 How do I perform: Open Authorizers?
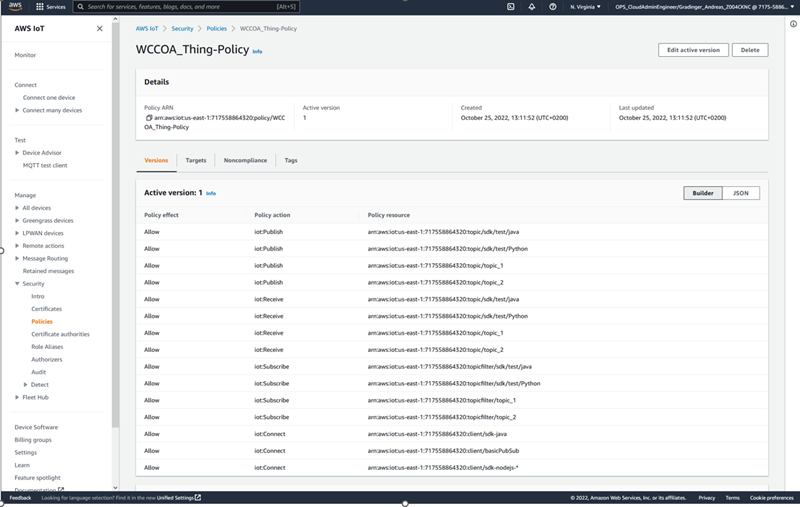46,360
